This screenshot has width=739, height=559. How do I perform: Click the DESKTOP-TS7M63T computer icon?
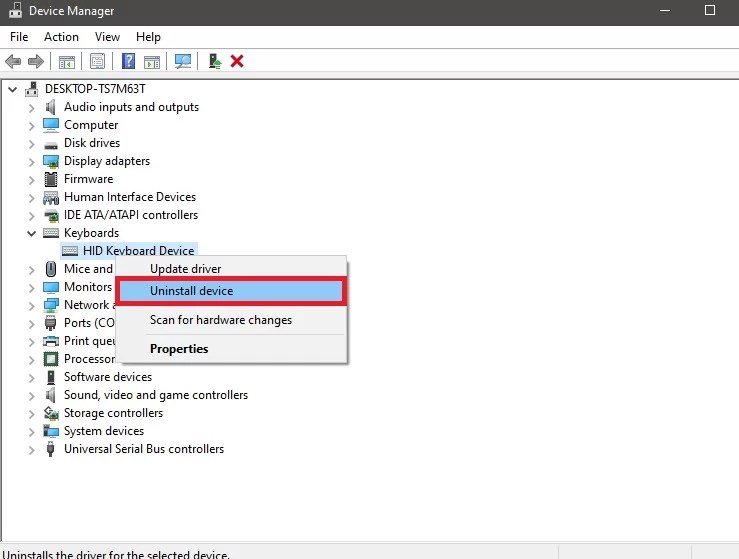32,89
